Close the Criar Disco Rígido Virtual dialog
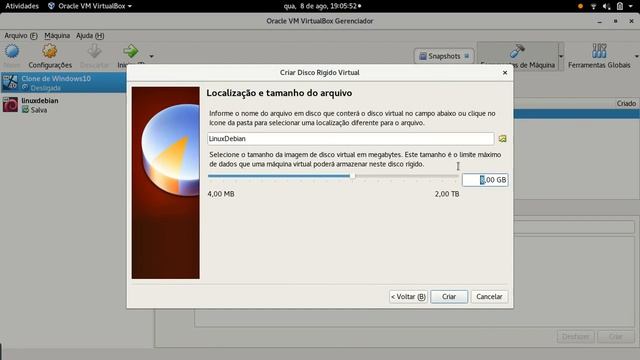Viewport: 640px width, 360px height. coord(505,72)
